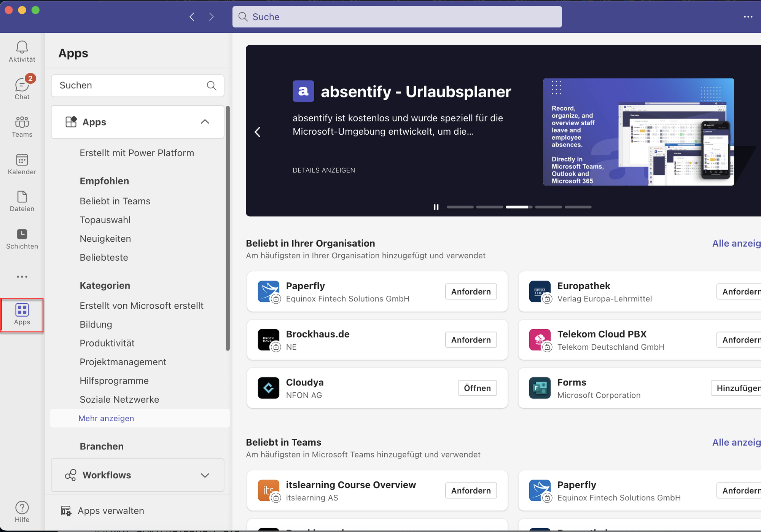Jump to the first carousel slide indicator

coord(460,207)
